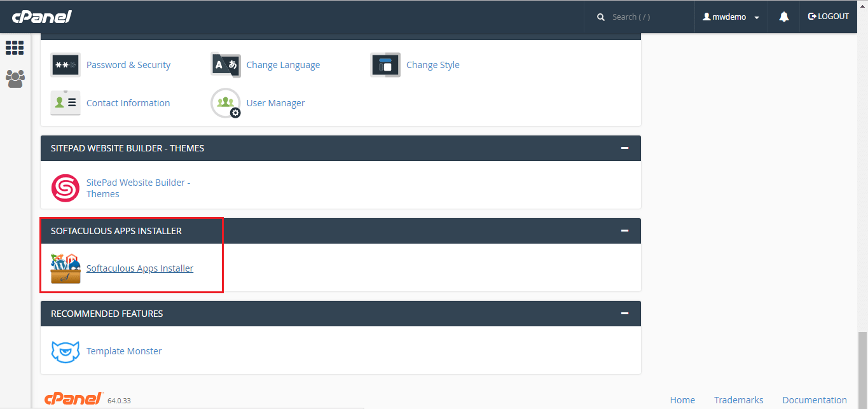Open SitePad Website Builder - Themes link

pos(139,188)
